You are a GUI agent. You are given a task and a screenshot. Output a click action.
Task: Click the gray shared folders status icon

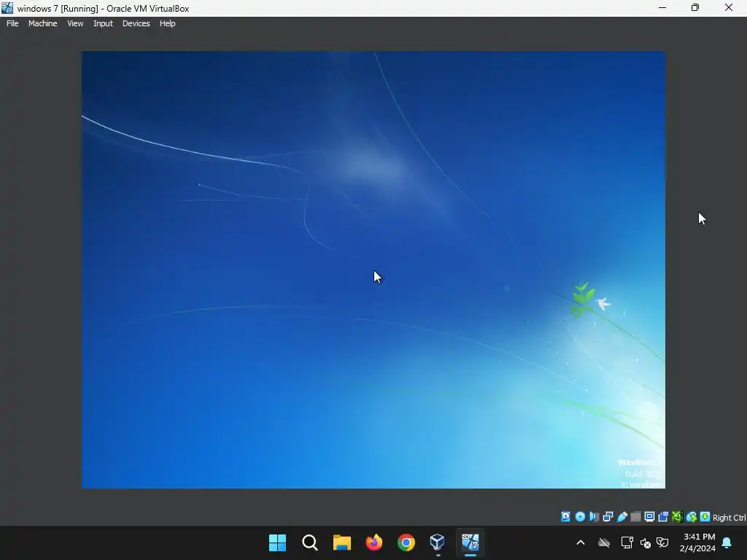pyautogui.click(x=635, y=517)
